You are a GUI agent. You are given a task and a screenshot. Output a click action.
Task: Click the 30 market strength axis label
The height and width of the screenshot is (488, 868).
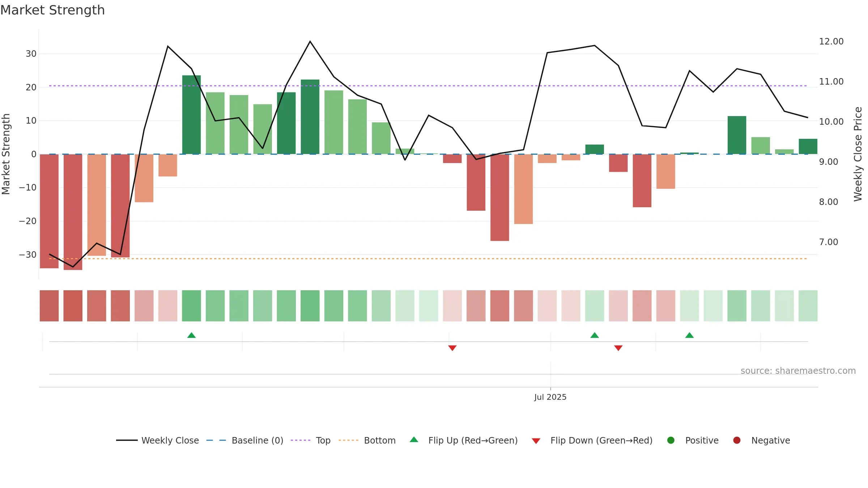click(31, 54)
